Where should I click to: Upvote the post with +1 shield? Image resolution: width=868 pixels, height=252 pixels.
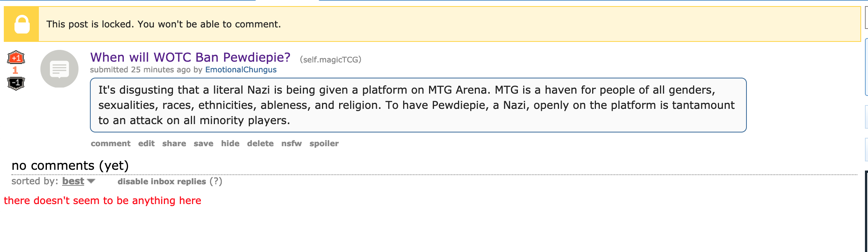coord(16,57)
